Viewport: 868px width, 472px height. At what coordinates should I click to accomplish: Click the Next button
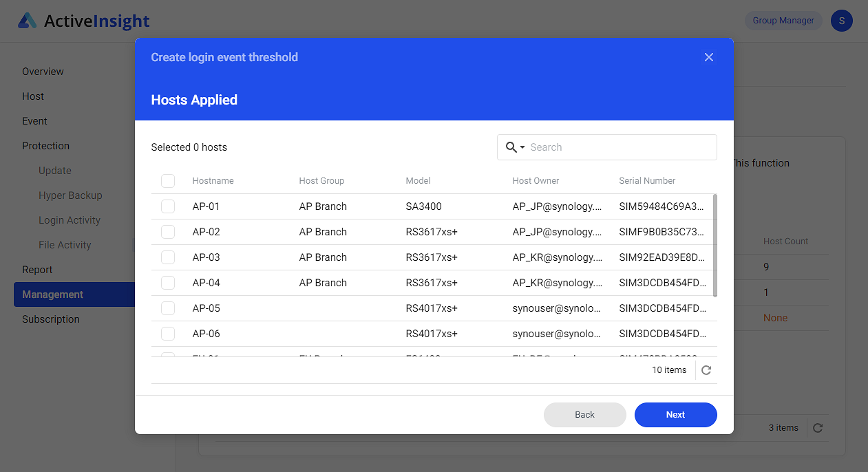[675, 414]
